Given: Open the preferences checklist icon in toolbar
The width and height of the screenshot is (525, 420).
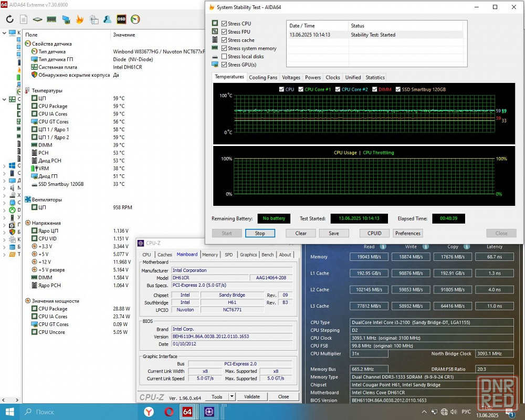Looking at the screenshot, I should click(94, 19).
